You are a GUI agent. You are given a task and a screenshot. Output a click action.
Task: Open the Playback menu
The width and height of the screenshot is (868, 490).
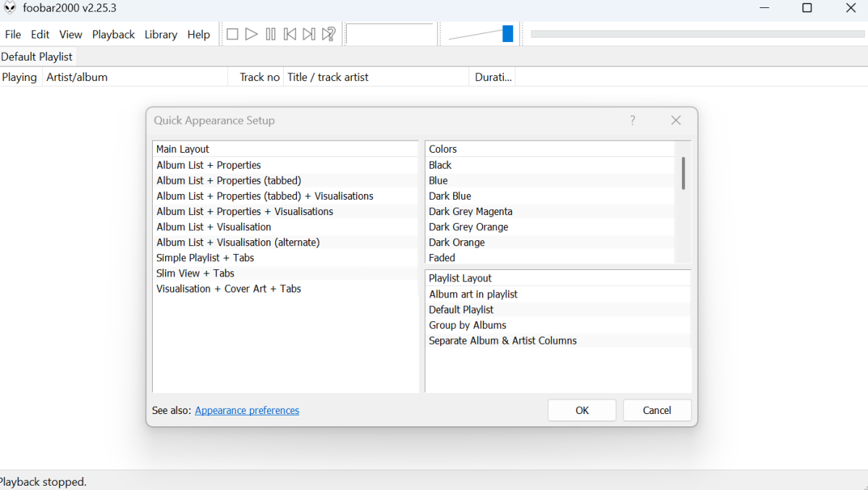click(113, 34)
